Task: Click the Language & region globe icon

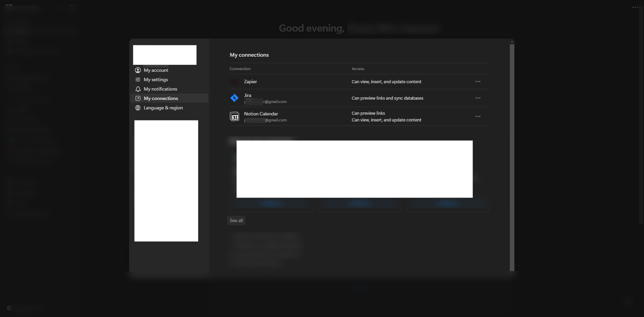Action: coord(138,108)
